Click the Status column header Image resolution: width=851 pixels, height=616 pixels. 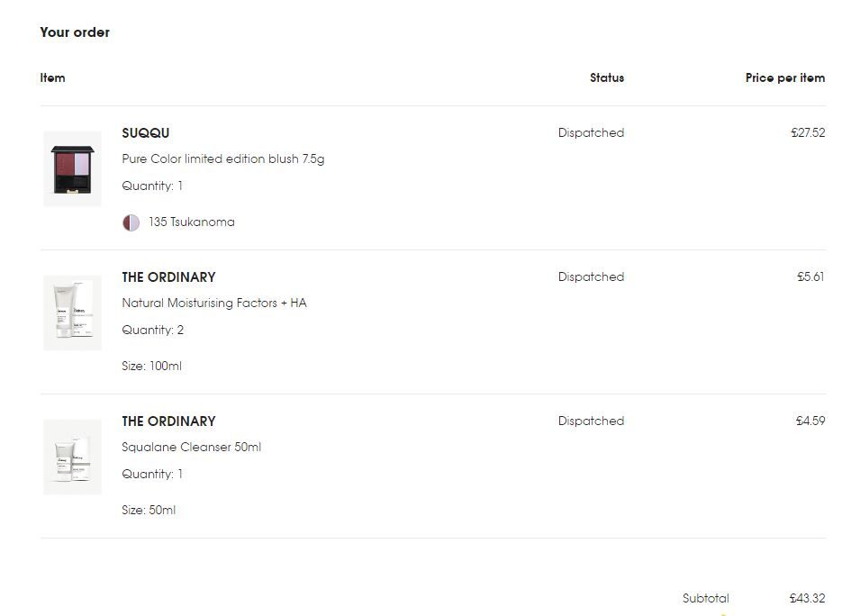click(607, 78)
